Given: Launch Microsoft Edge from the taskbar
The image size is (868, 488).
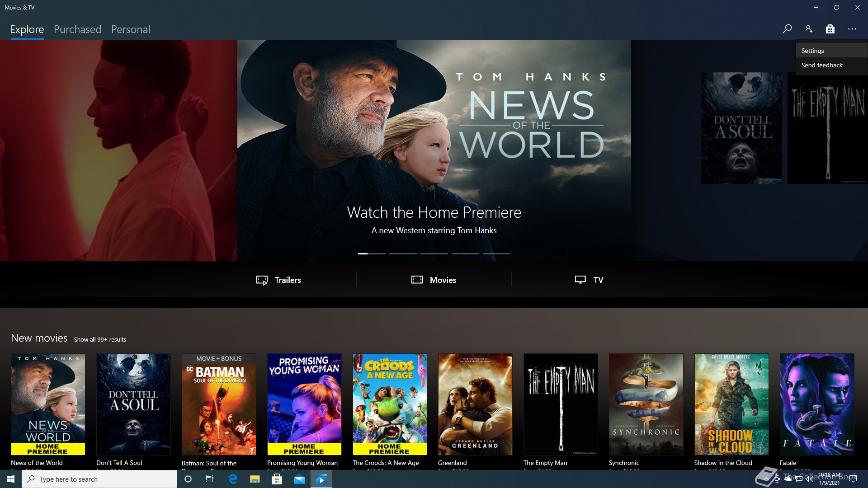Looking at the screenshot, I should point(233,479).
